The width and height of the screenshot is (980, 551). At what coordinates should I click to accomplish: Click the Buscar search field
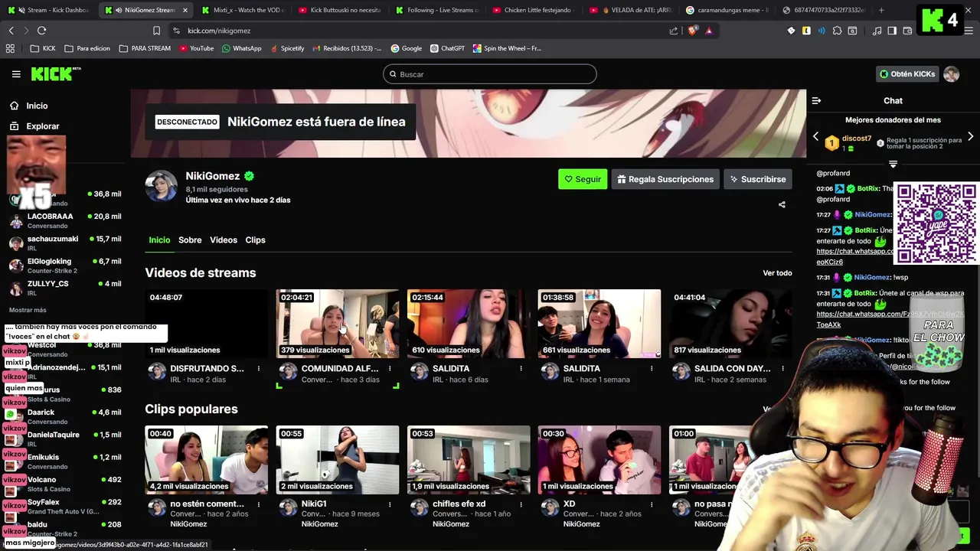[490, 74]
